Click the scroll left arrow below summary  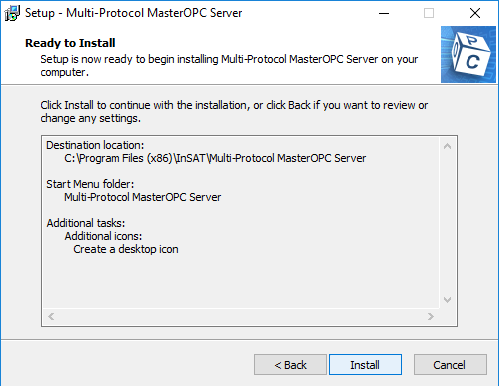[x=51, y=316]
